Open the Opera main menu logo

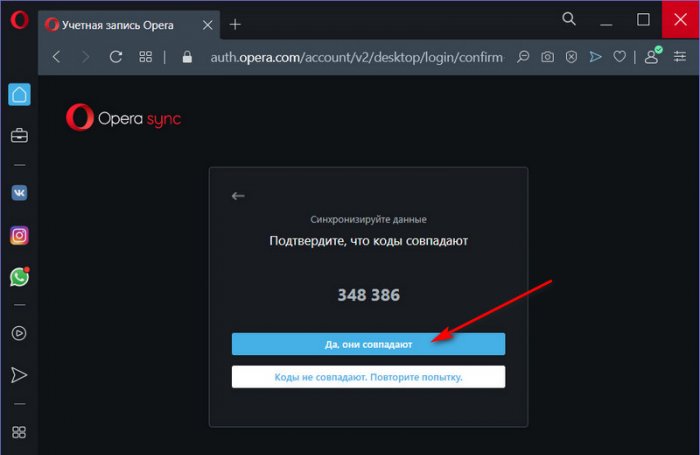click(18, 21)
